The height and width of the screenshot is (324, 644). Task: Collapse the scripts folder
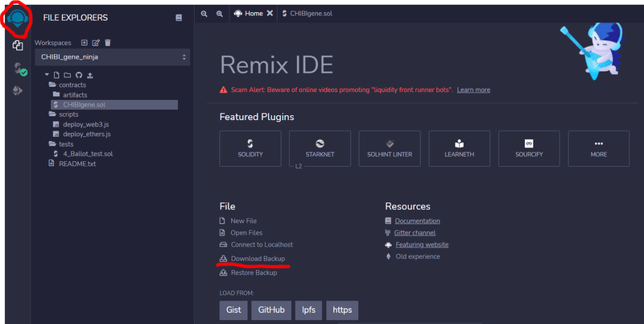point(64,114)
